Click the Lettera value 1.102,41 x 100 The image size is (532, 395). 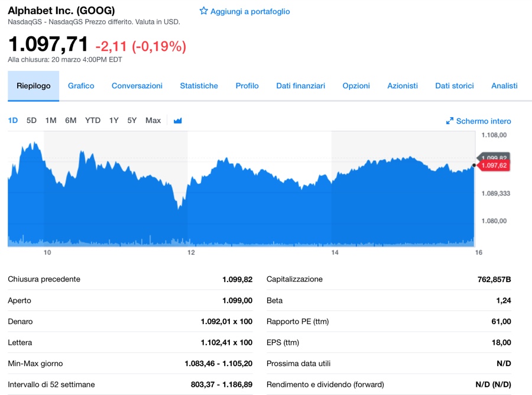pyautogui.click(x=226, y=343)
